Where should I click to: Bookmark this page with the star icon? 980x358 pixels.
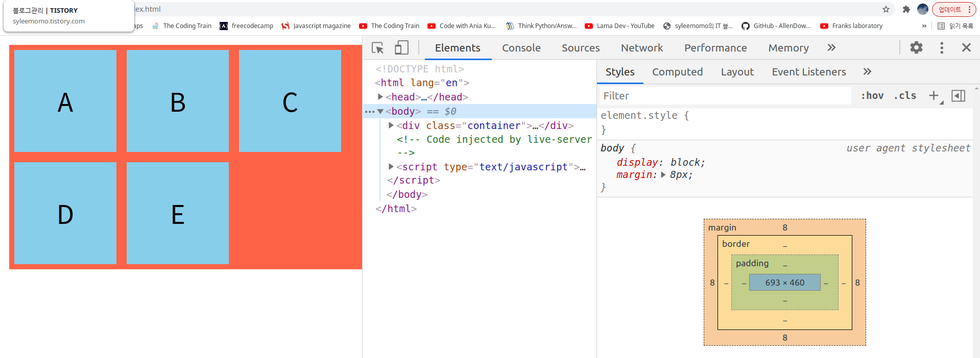click(886, 9)
